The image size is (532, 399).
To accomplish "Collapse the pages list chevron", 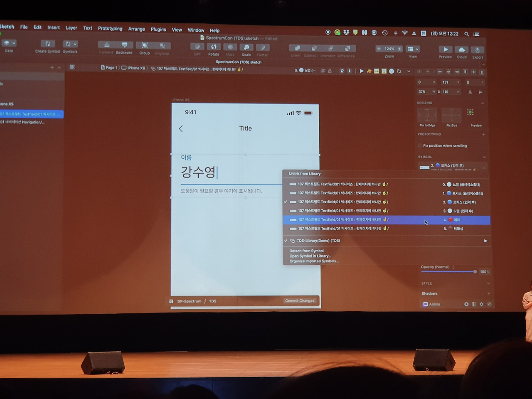I will 59,67.
